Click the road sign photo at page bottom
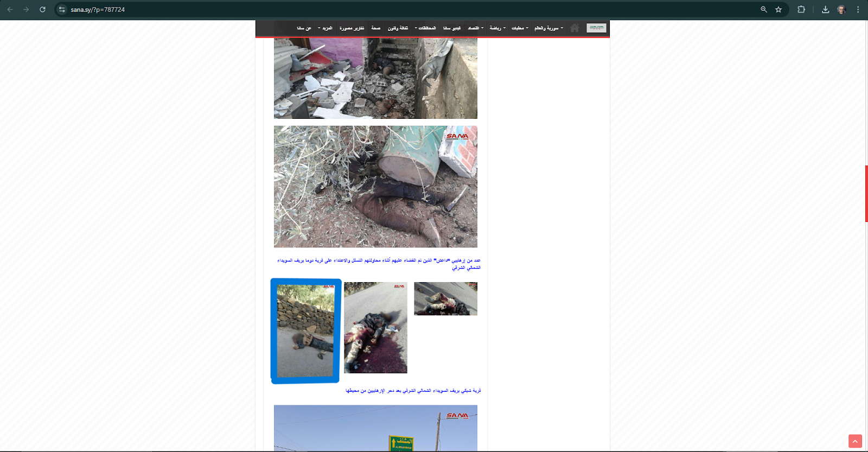868x452 pixels. coord(375,428)
